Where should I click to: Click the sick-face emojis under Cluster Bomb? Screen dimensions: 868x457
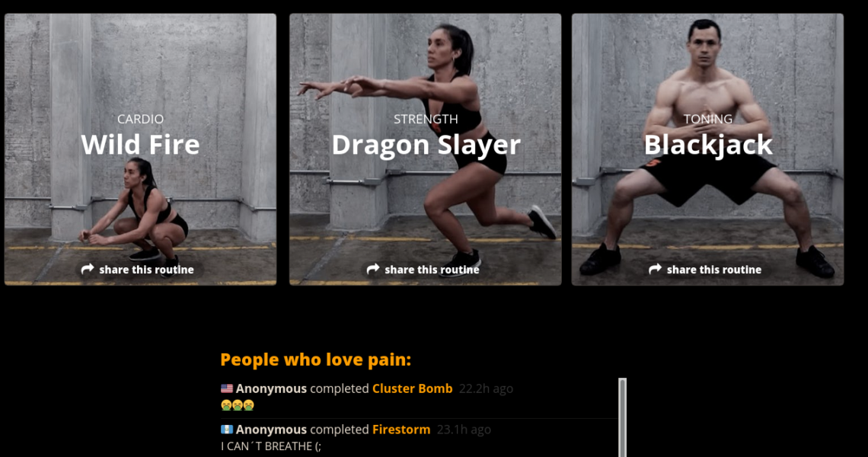pos(238,405)
